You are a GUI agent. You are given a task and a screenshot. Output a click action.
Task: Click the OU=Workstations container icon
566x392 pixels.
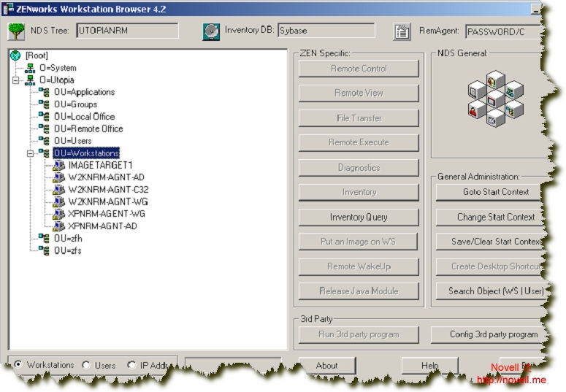[44, 153]
